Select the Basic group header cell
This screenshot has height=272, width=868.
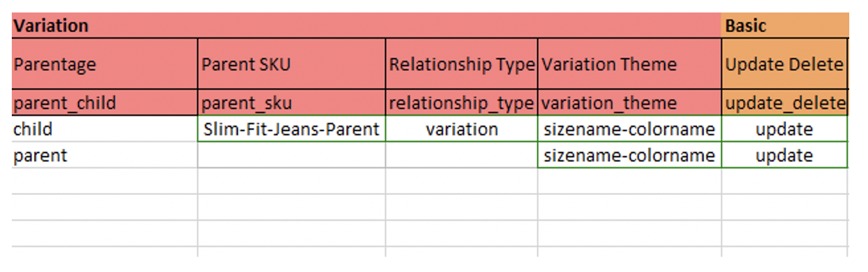(785, 26)
